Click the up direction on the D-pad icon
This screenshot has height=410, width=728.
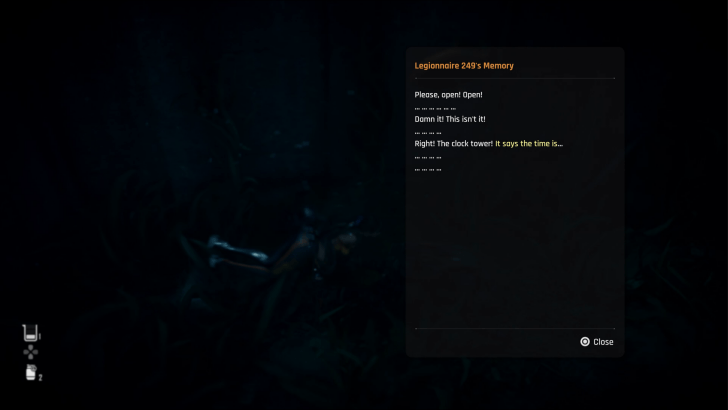pyautogui.click(x=31, y=347)
